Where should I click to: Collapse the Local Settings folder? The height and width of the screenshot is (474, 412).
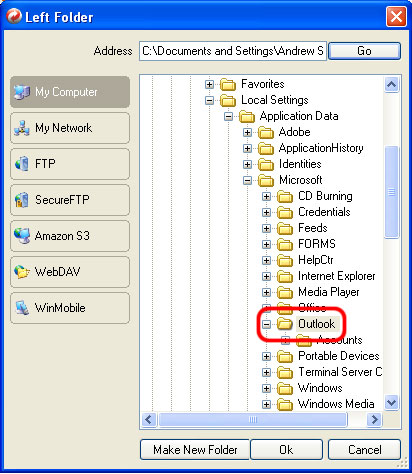pyautogui.click(x=209, y=100)
